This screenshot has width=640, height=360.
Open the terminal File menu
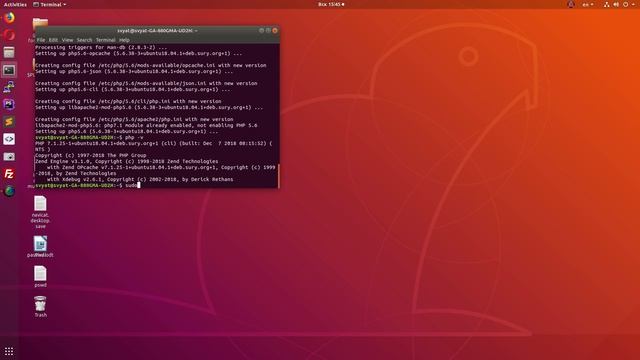pyautogui.click(x=41, y=40)
